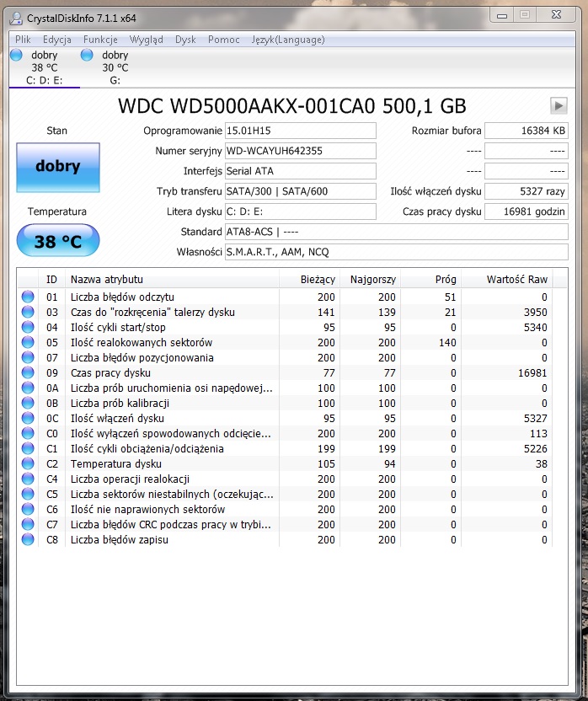588x701 pixels.
Task: Open the Funkcje menu
Action: (x=100, y=40)
